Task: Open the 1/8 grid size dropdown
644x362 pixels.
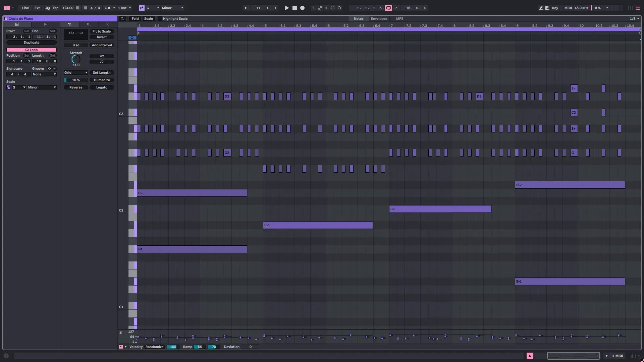Action: coord(634,19)
